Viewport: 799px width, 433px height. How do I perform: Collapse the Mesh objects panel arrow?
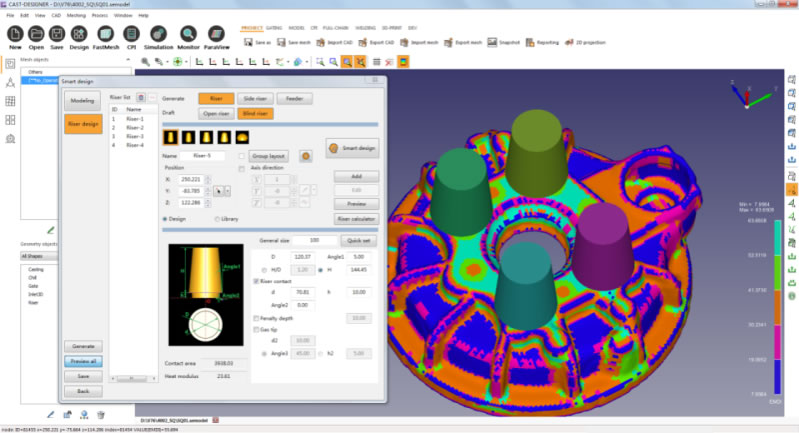coord(127,60)
